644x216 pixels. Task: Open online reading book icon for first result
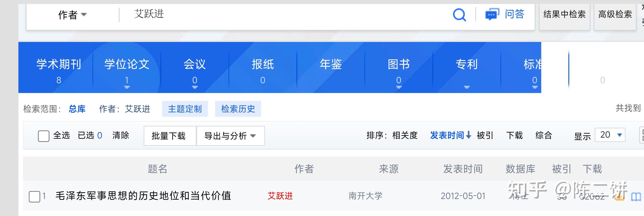tap(636, 197)
